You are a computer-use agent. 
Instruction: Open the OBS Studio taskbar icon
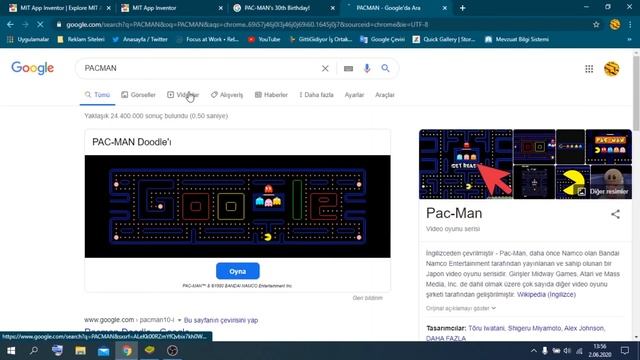[172, 351]
